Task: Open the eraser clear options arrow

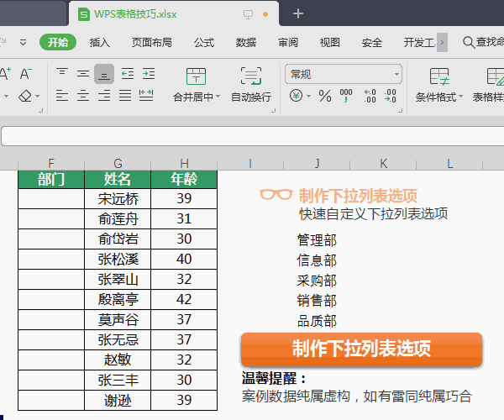Action: coord(37,96)
